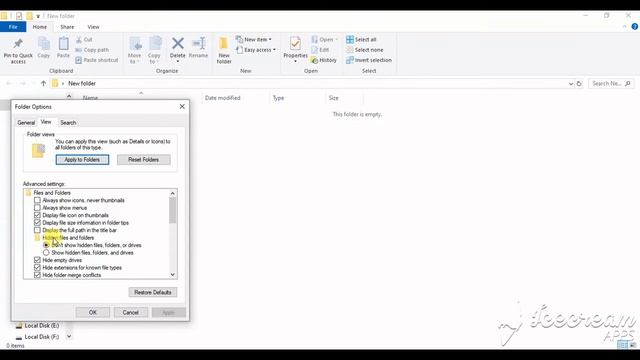The width and height of the screenshot is (640, 360).
Task: Uncheck Display file icon on thumbnails
Action: point(38,215)
